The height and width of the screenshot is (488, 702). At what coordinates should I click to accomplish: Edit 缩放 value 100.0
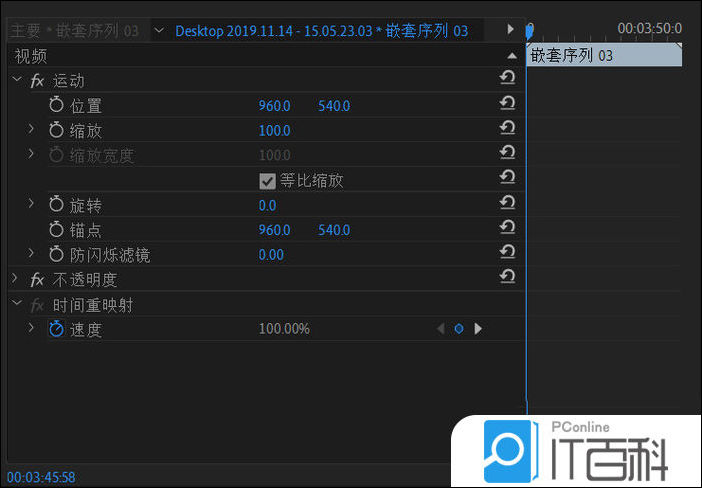click(x=274, y=131)
